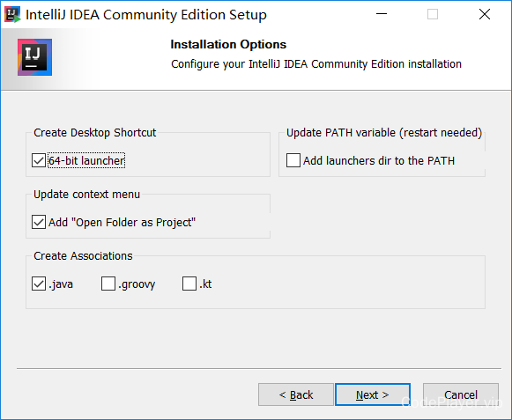
Task: Click the Update PATH variable group label
Action: [384, 133]
